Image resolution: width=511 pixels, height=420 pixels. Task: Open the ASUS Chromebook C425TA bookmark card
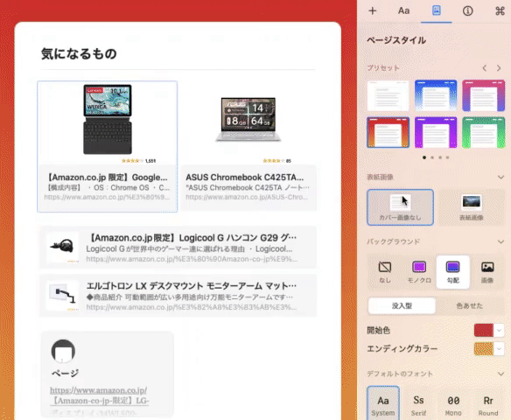click(248, 147)
